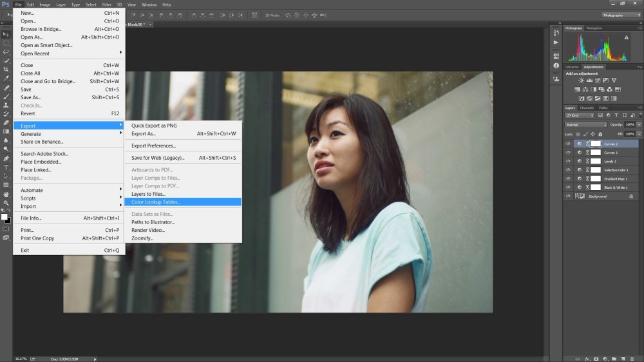Hide the Background layer
644x362 pixels.
coord(568,196)
